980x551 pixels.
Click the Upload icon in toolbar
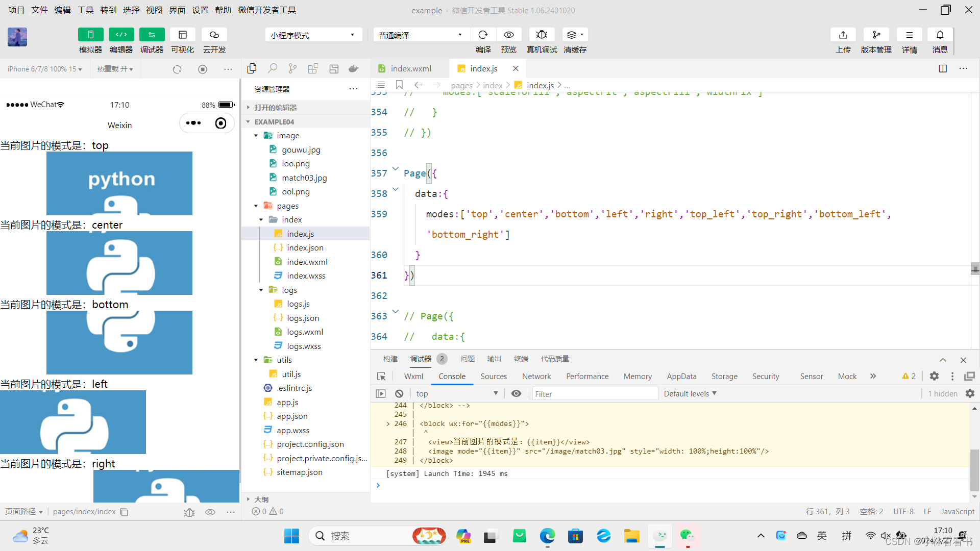pos(843,35)
